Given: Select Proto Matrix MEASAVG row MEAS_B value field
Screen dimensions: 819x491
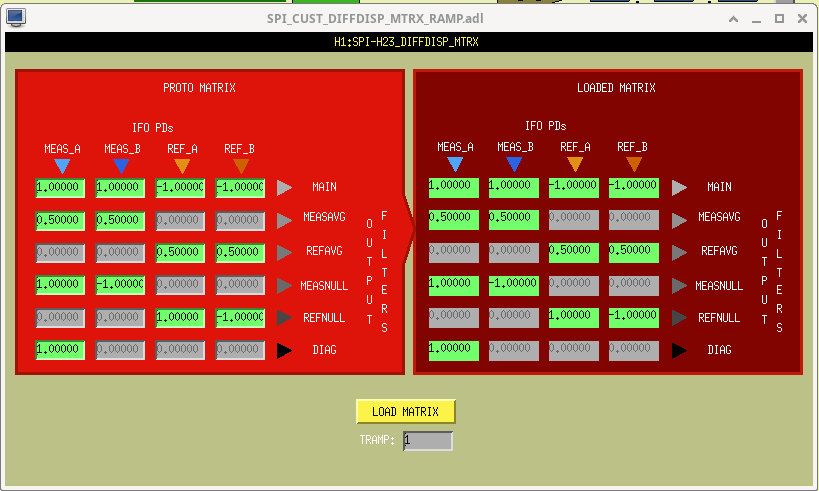Looking at the screenshot, I should pyautogui.click(x=120, y=220).
